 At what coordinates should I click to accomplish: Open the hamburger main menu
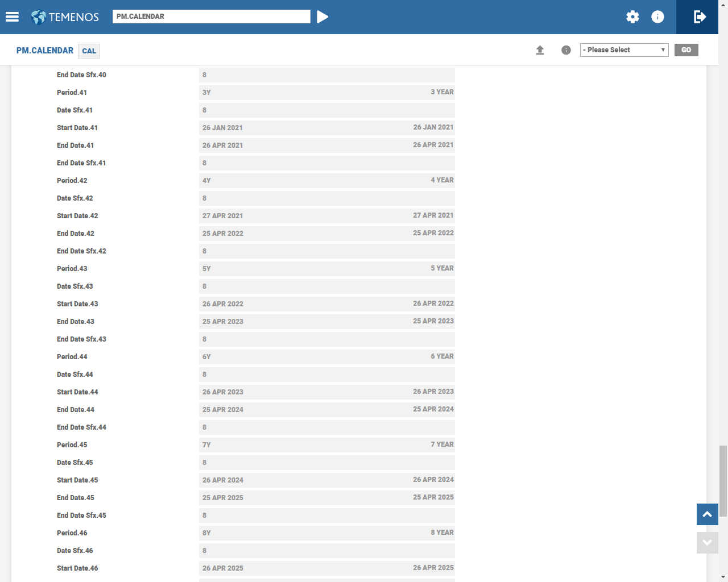(x=12, y=17)
